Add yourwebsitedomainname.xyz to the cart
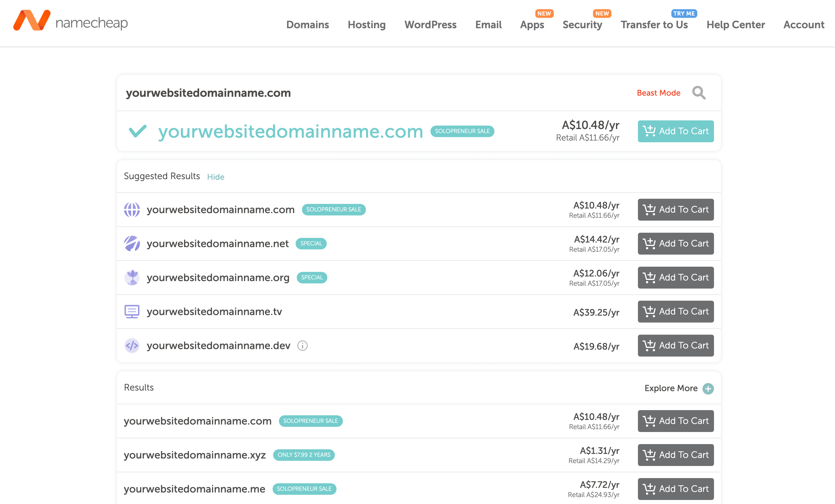The width and height of the screenshot is (835, 504). 676,455
